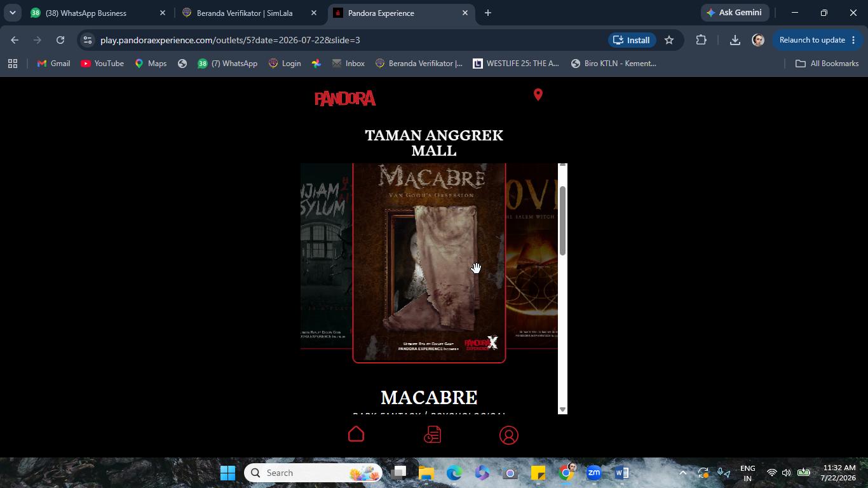Image resolution: width=868 pixels, height=488 pixels.
Task: Go to the home icon in bottom navigation
Action: point(356,434)
